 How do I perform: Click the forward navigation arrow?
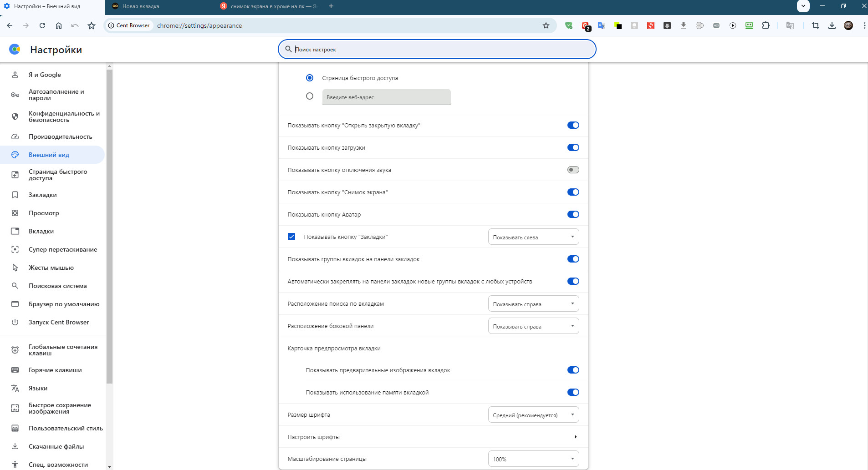coord(26,25)
